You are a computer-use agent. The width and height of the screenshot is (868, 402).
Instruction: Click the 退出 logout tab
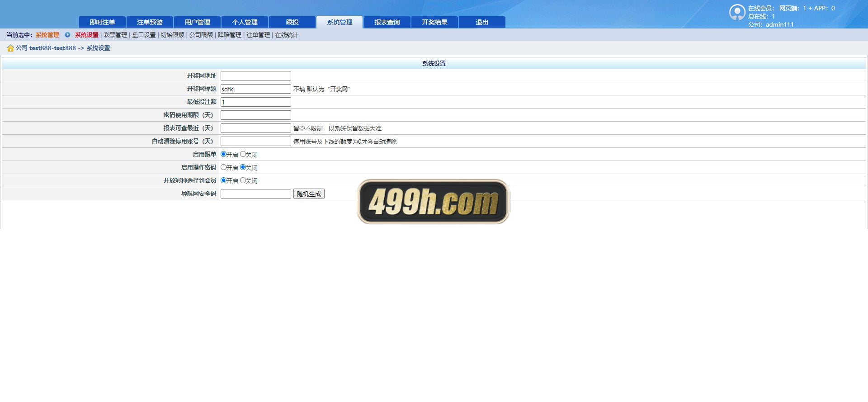(482, 22)
